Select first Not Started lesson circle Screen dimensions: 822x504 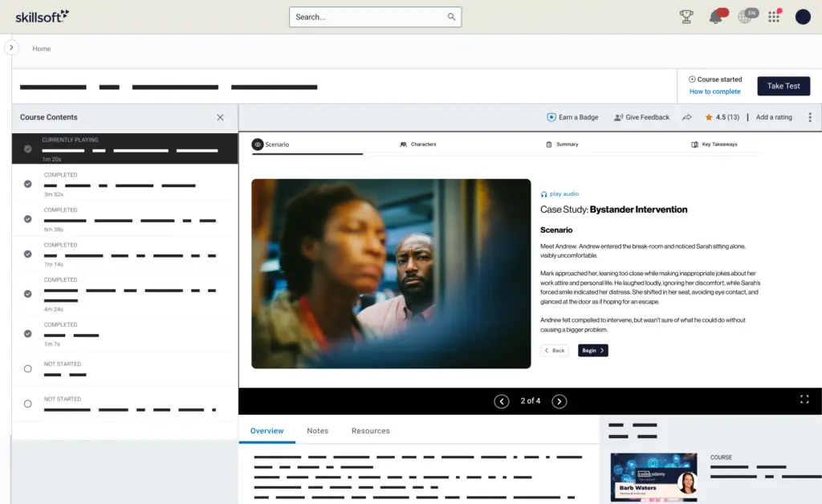coord(28,369)
